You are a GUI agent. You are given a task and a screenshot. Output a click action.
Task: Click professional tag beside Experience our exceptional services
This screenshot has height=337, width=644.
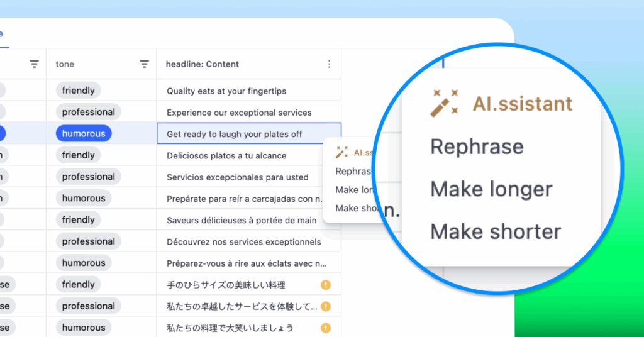88,112
